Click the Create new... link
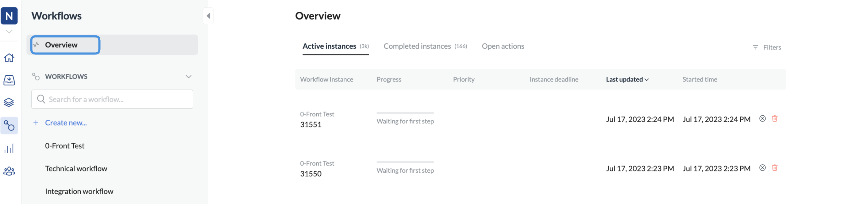This screenshot has height=204, width=868. coord(66,123)
